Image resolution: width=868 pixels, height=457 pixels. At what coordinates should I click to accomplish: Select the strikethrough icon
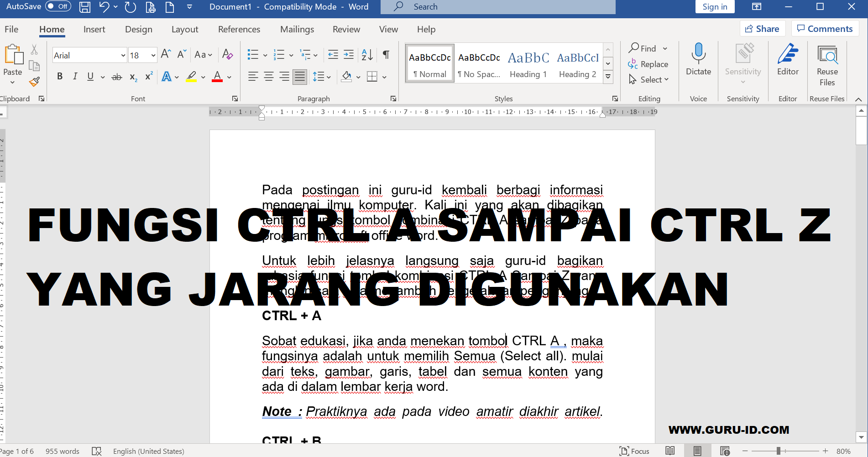click(x=117, y=76)
